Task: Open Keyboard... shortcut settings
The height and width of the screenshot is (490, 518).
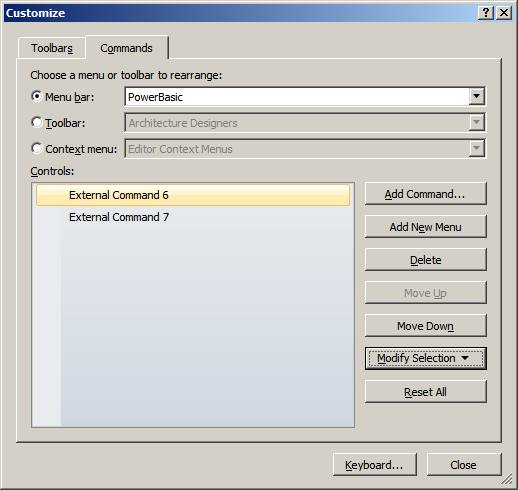Action: coord(375,465)
